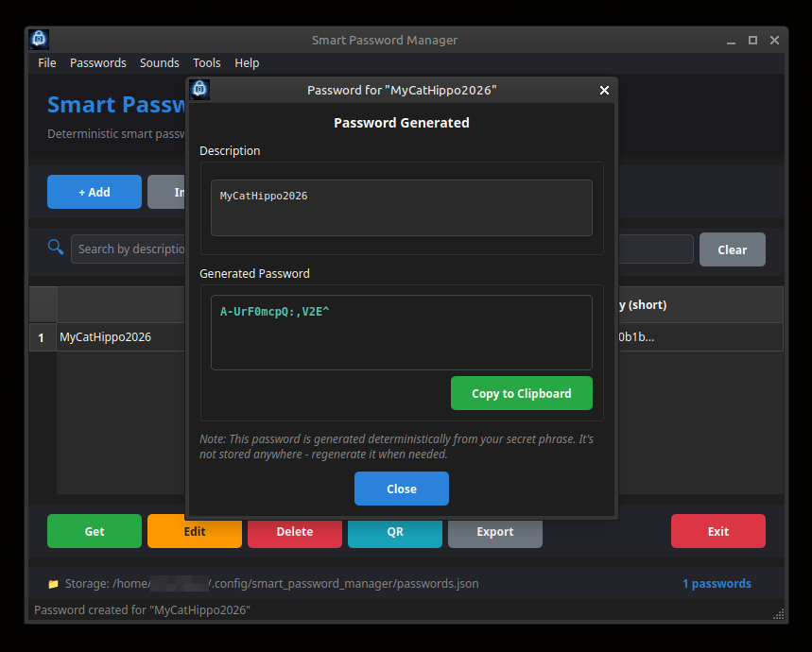Click the 1 passwords counter
The image size is (812, 652).
pyautogui.click(x=717, y=584)
